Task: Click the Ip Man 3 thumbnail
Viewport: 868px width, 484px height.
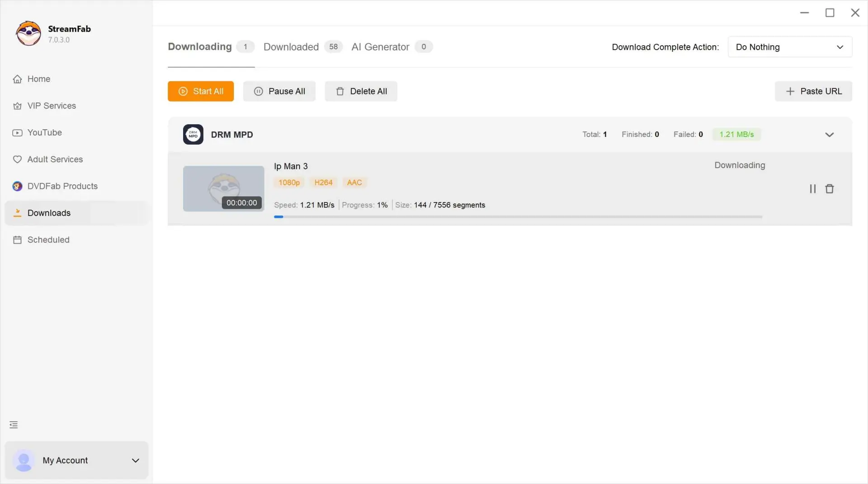Action: [x=223, y=188]
